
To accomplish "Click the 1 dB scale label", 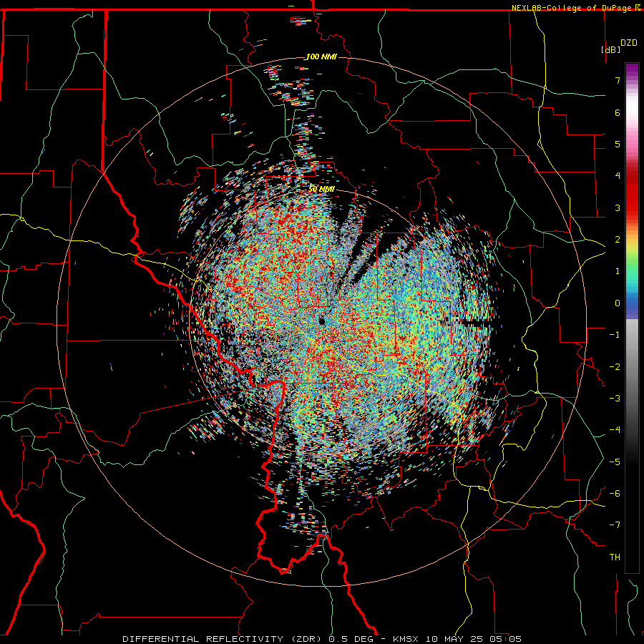I will click(618, 271).
